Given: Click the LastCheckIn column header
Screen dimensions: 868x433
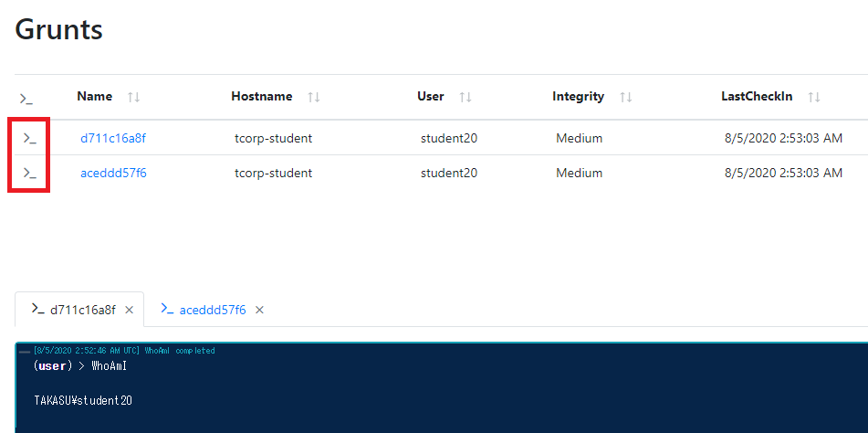Looking at the screenshot, I should coord(757,96).
